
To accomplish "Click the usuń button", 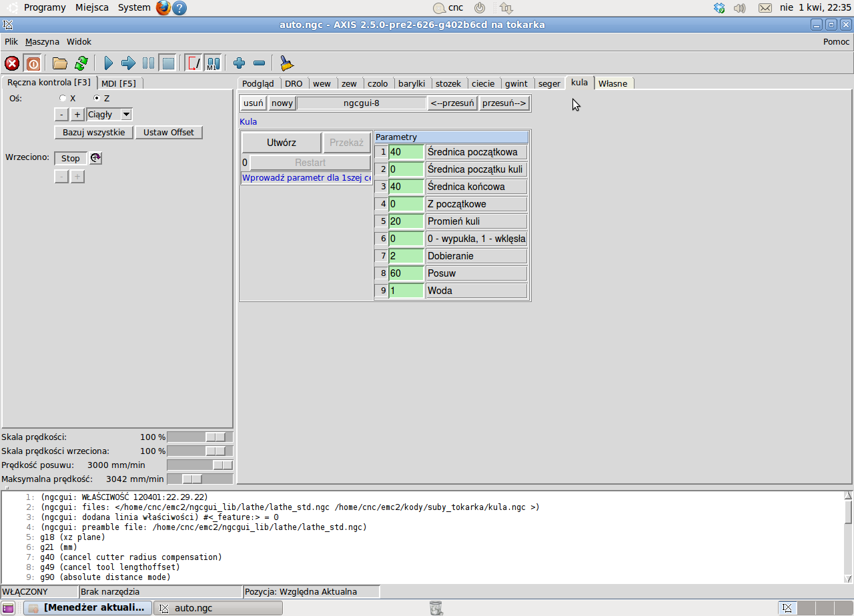I will pos(254,103).
